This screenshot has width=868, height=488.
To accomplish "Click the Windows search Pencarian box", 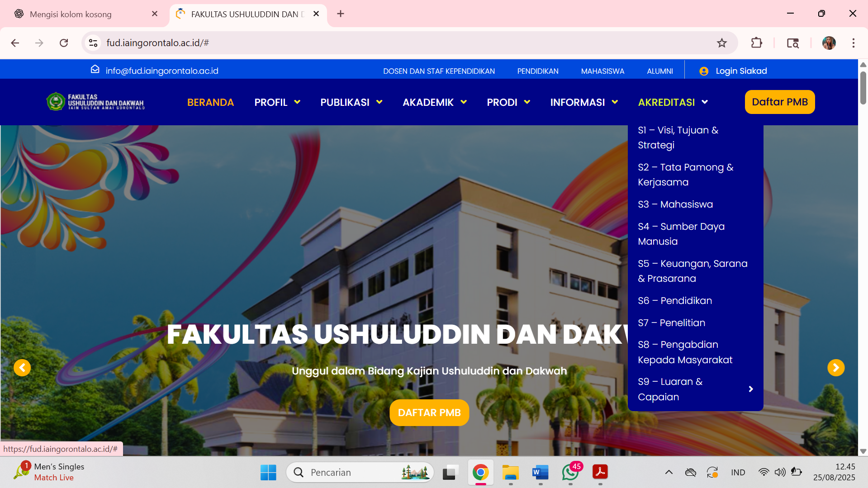I will click(360, 472).
